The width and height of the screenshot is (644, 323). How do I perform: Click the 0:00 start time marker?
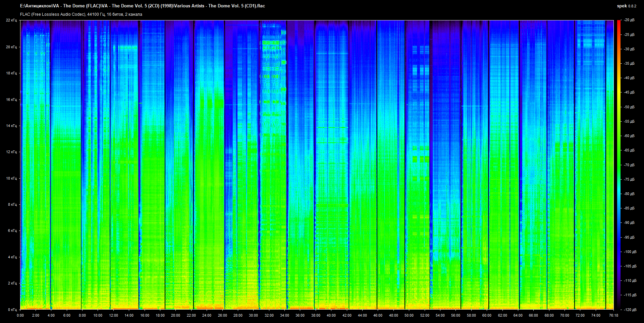[x=20, y=315]
